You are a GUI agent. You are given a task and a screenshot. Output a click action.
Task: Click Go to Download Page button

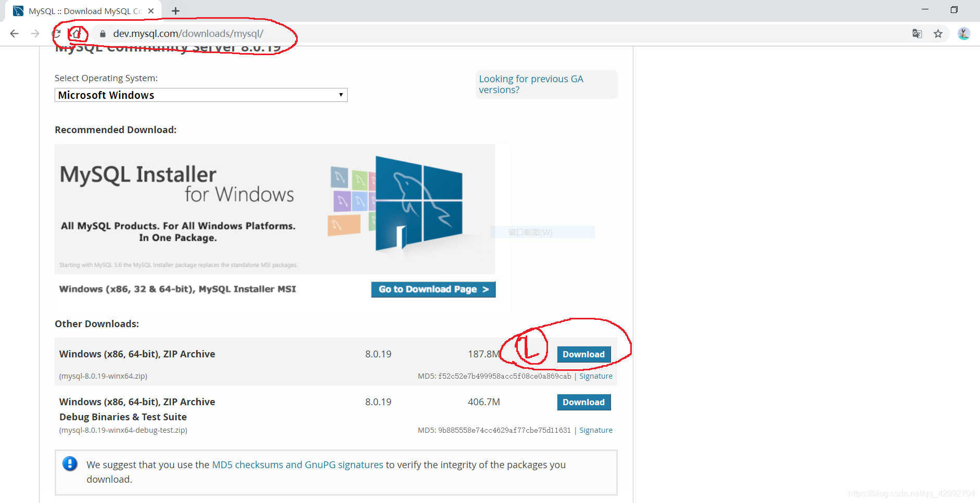click(433, 290)
